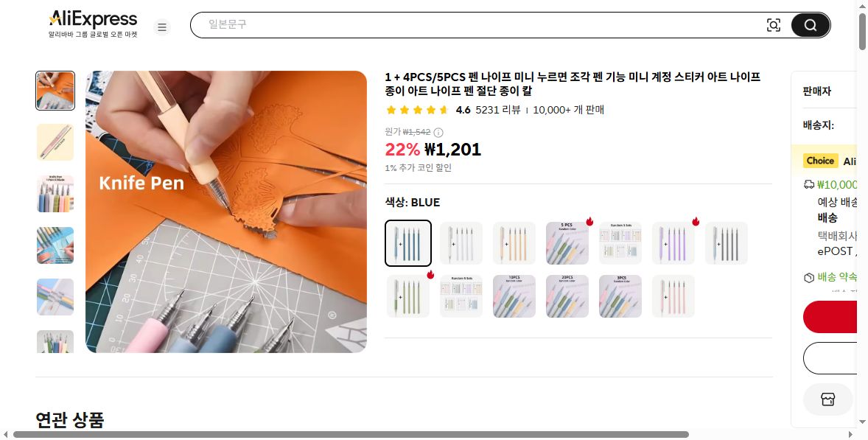Click the original price info icon
Viewport: 868px width, 440px height.
pyautogui.click(x=438, y=132)
